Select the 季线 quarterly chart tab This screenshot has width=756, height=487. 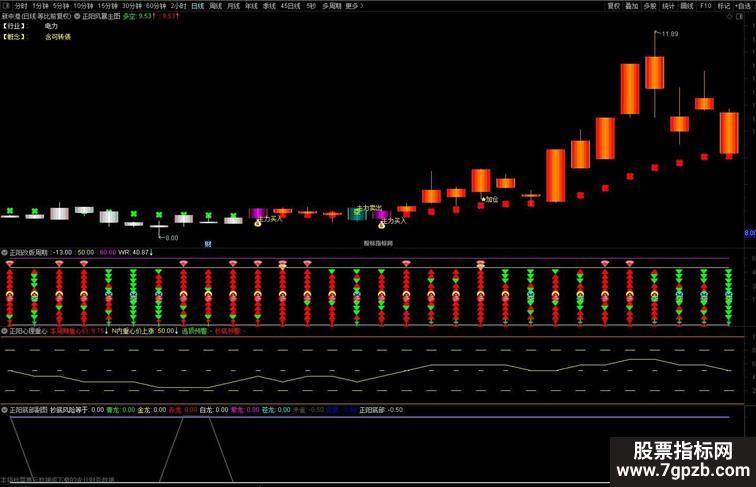click(270, 6)
